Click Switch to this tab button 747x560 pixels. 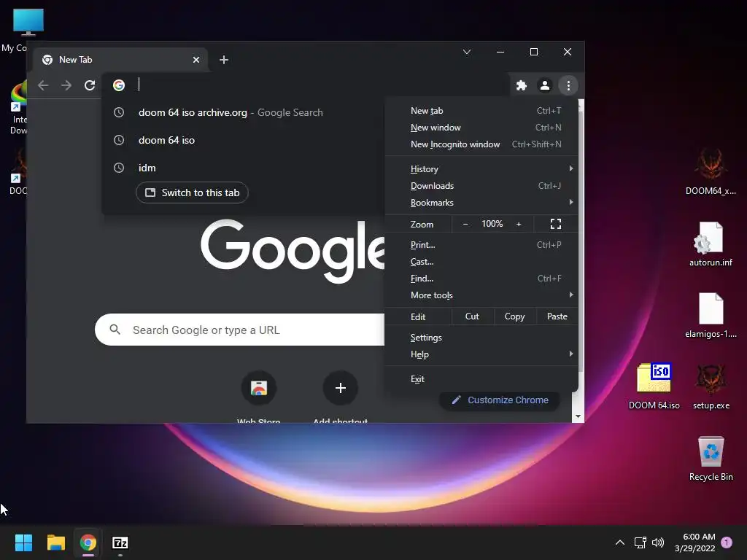pos(192,192)
